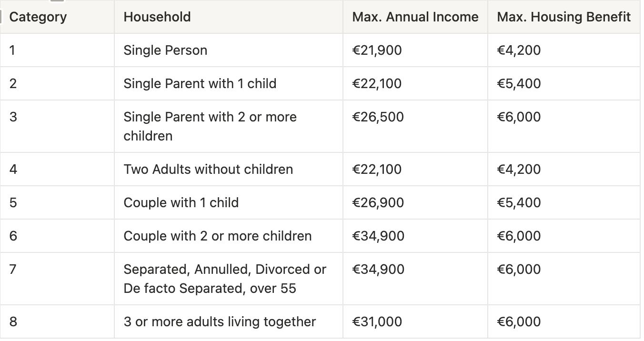This screenshot has width=644, height=341.
Task: Select the Max. Housing Benefit header
Action: tap(564, 17)
